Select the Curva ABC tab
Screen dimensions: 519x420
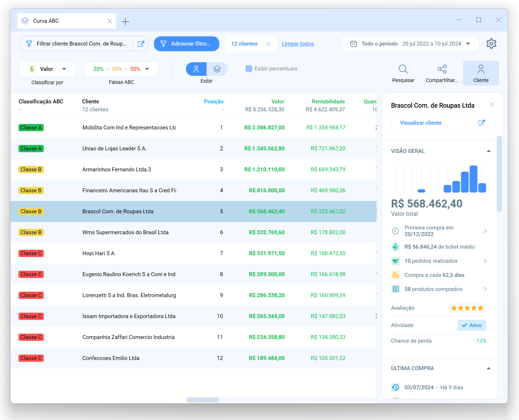point(67,21)
